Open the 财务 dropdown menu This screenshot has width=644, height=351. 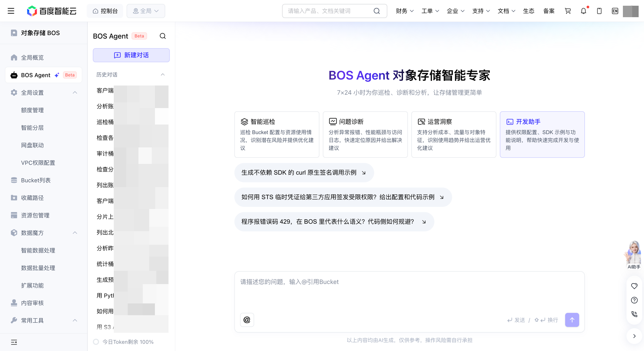(x=405, y=11)
